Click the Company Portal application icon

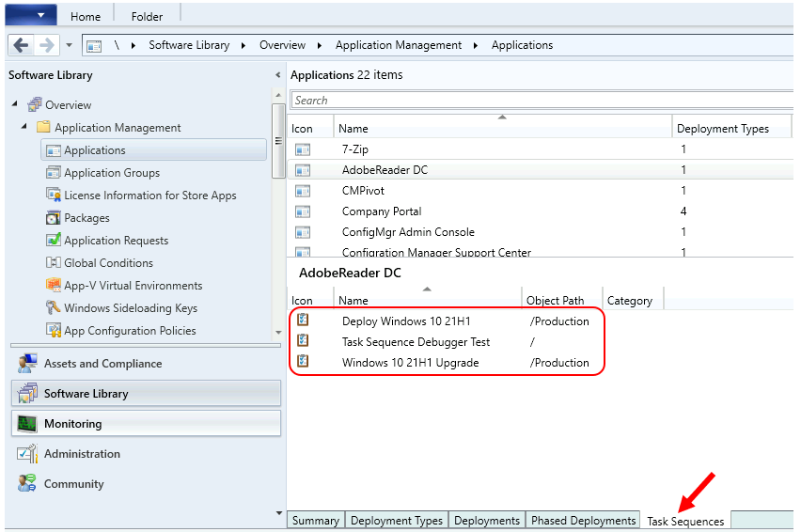click(x=303, y=211)
